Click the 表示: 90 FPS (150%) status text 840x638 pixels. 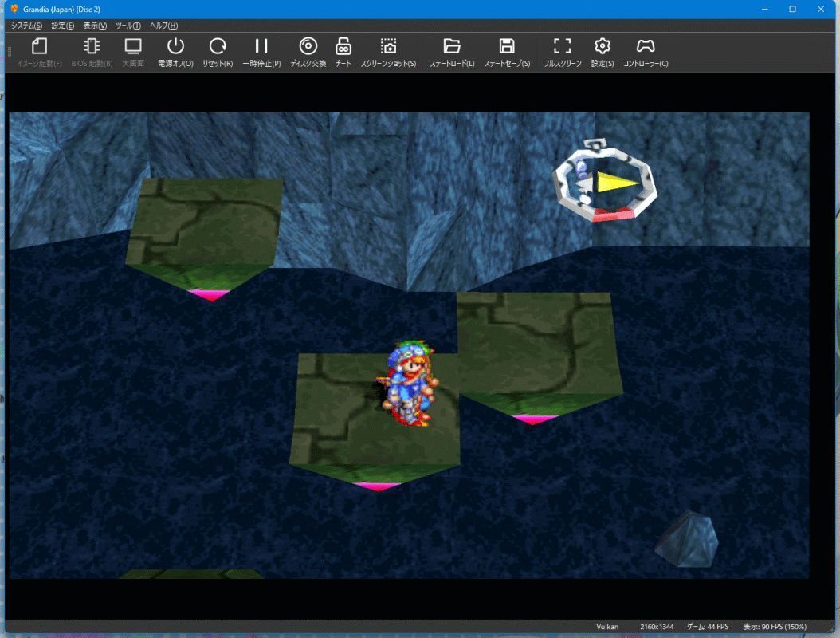click(775, 627)
